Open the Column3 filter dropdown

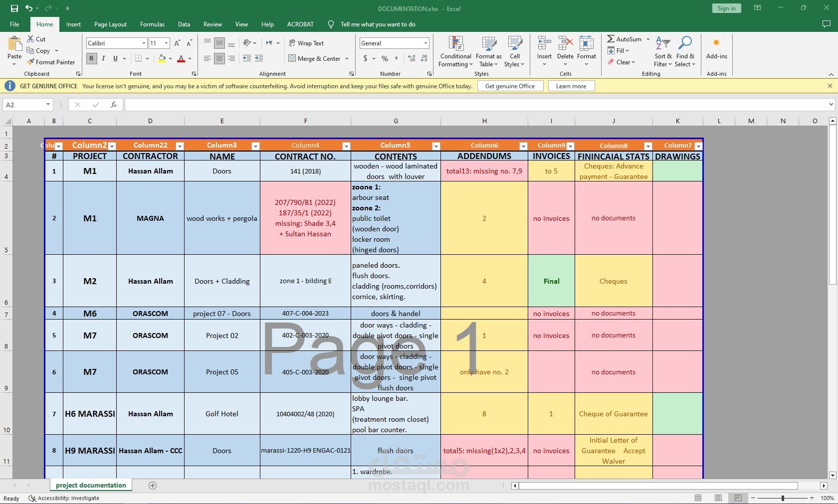pos(255,146)
